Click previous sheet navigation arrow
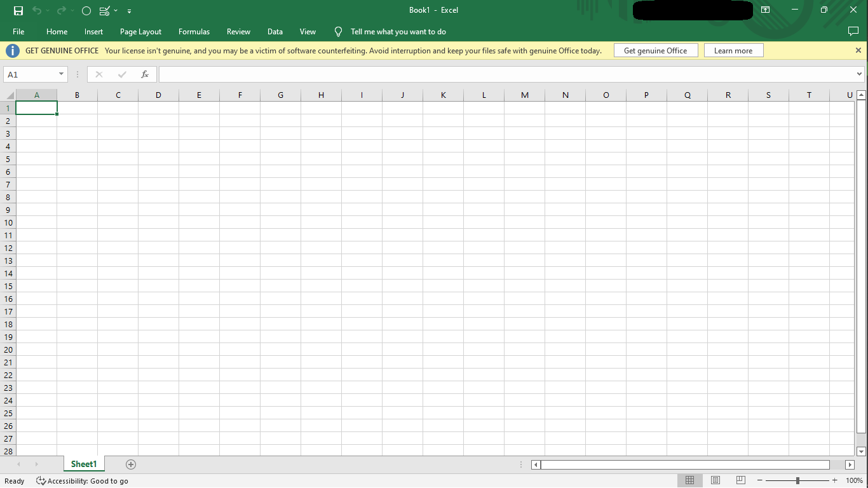This screenshot has width=868, height=488. [18, 464]
